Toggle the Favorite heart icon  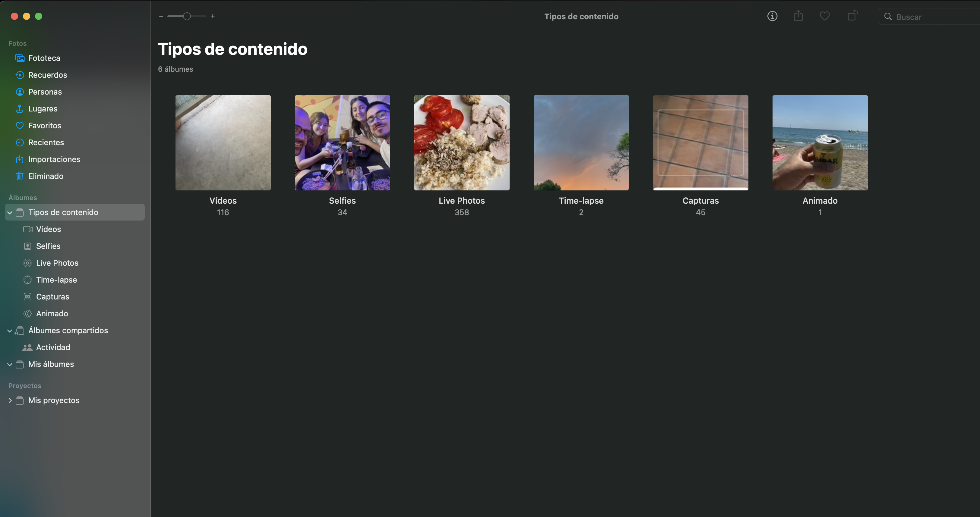pos(824,16)
